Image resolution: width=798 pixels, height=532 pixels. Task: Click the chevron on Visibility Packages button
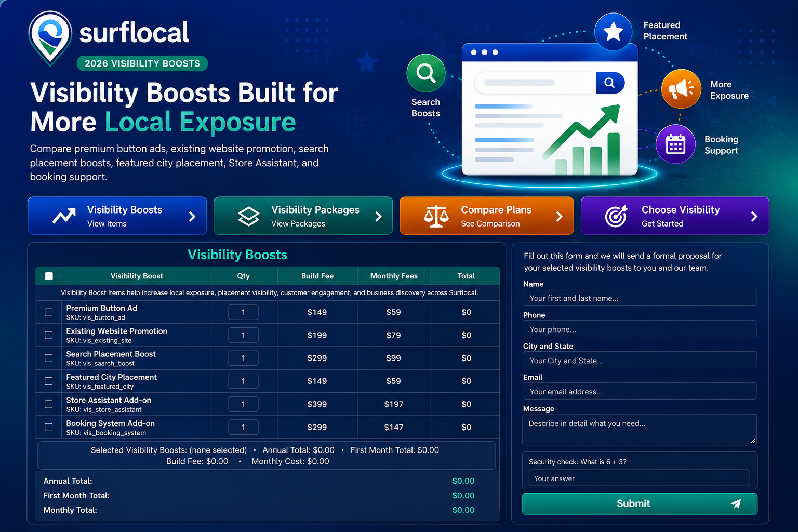coord(378,216)
